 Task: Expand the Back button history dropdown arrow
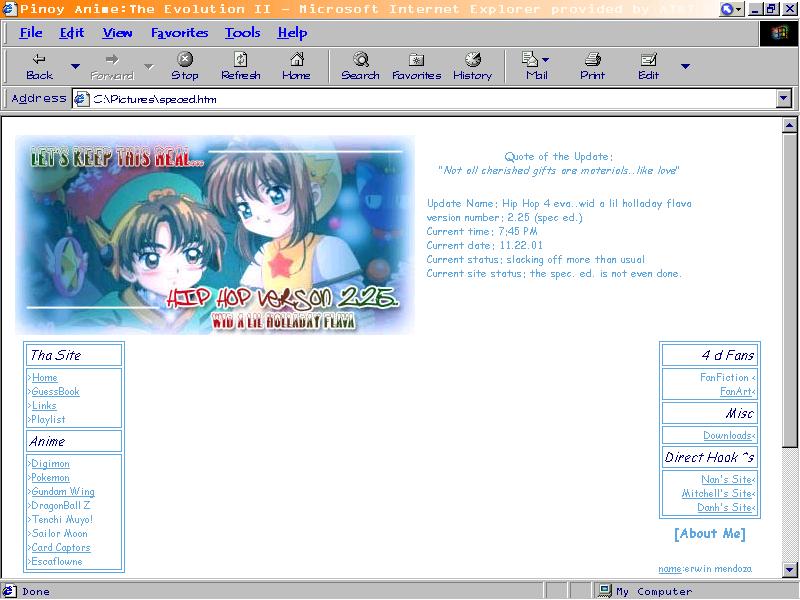tap(75, 66)
